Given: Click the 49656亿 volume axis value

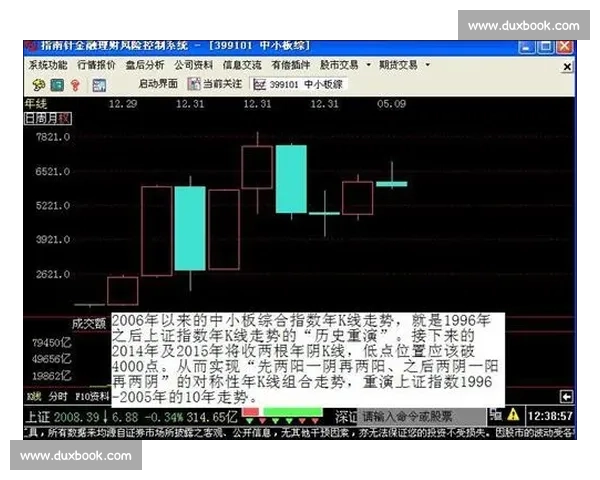Looking at the screenshot, I should 52,359.
